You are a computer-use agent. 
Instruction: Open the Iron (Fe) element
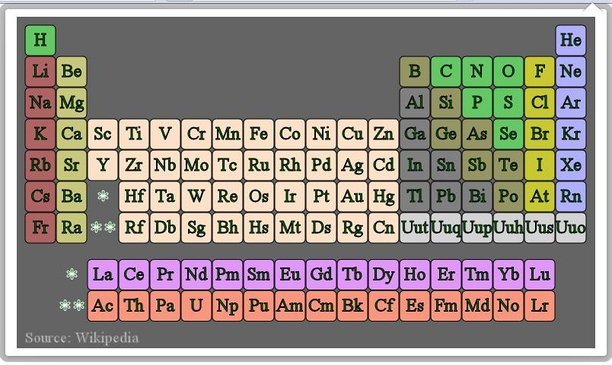259,134
